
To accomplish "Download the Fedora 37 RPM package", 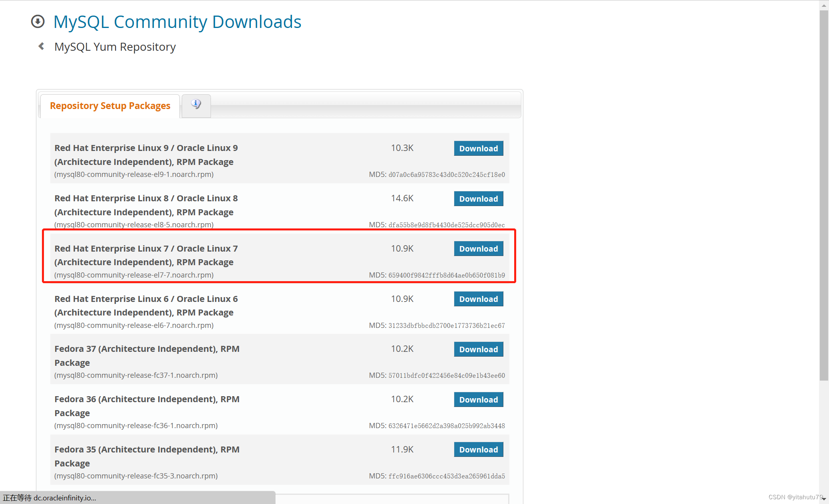I will pyautogui.click(x=478, y=349).
